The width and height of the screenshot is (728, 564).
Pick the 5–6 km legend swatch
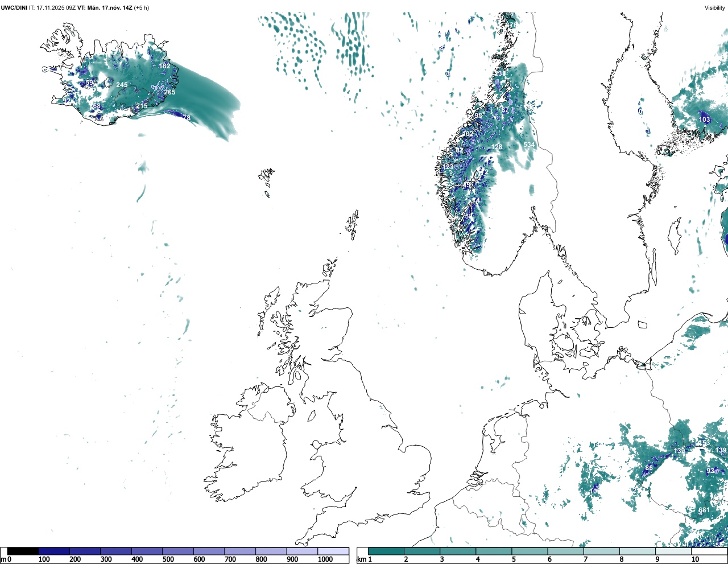pos(530,551)
